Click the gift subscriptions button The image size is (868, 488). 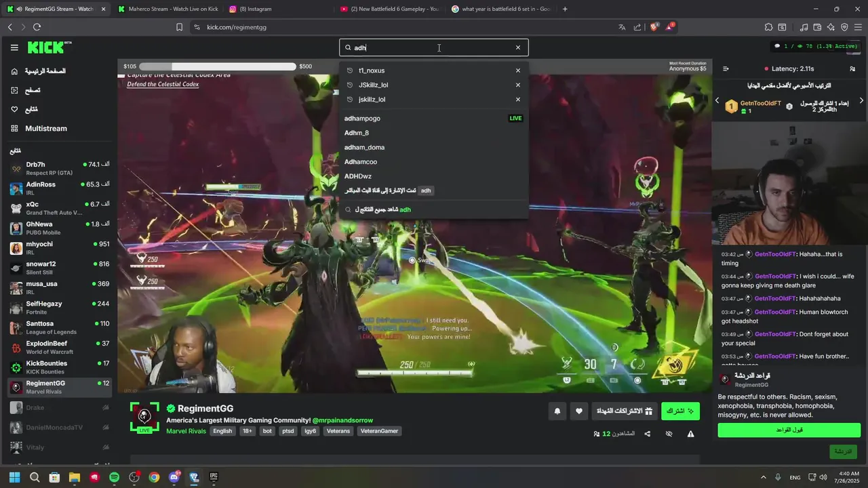pos(624,411)
